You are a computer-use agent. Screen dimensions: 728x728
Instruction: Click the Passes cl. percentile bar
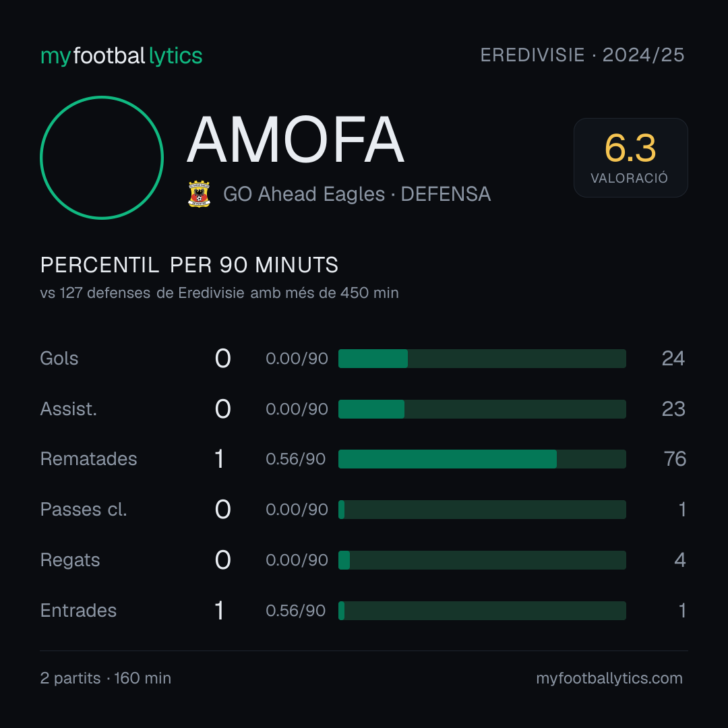pos(482,510)
